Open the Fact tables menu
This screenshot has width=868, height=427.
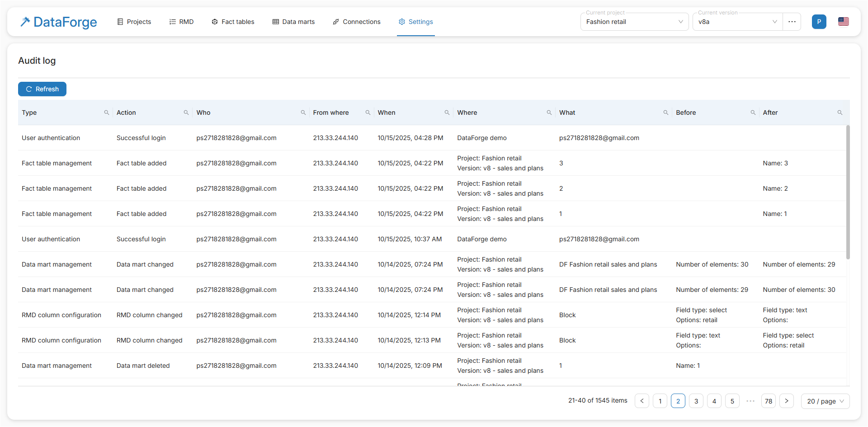pos(233,22)
